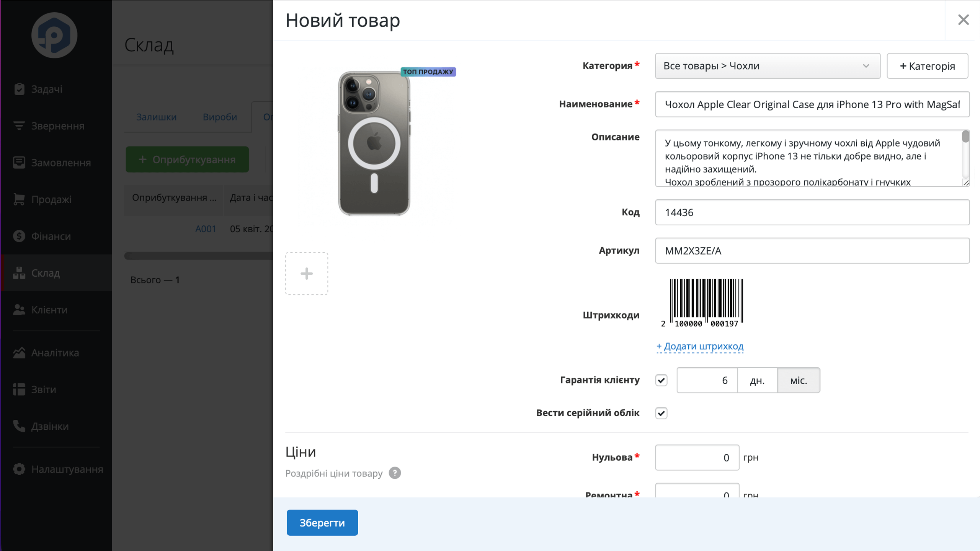Image resolution: width=980 pixels, height=551 pixels.
Task: Click the Склад boxes icon
Action: click(x=19, y=273)
